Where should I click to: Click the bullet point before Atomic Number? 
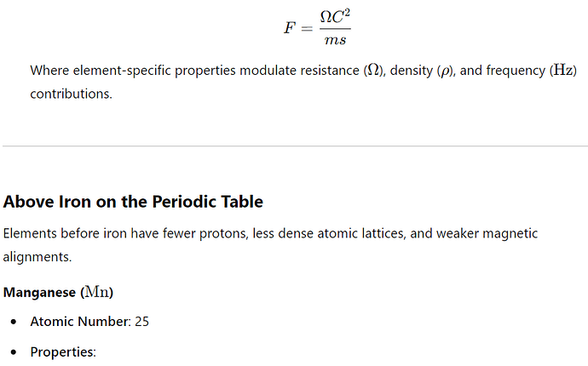tap(14, 322)
